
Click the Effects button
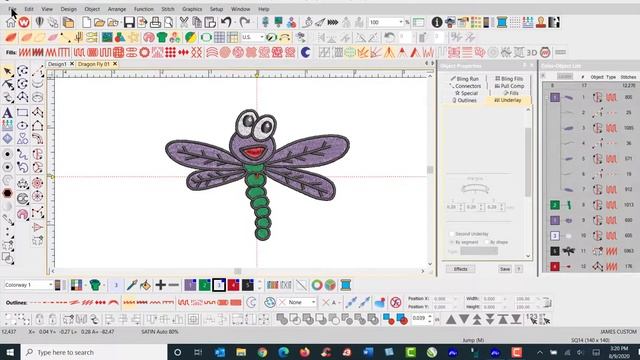click(460, 269)
